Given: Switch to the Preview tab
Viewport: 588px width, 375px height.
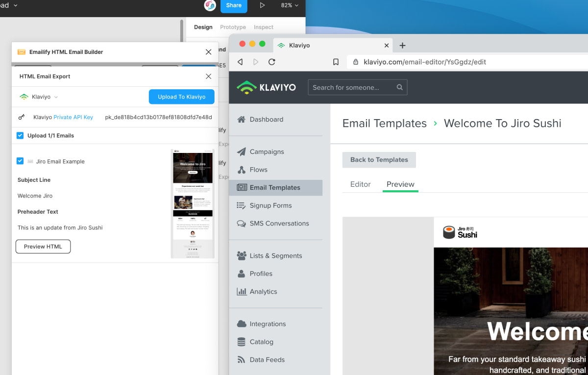Looking at the screenshot, I should [x=400, y=184].
